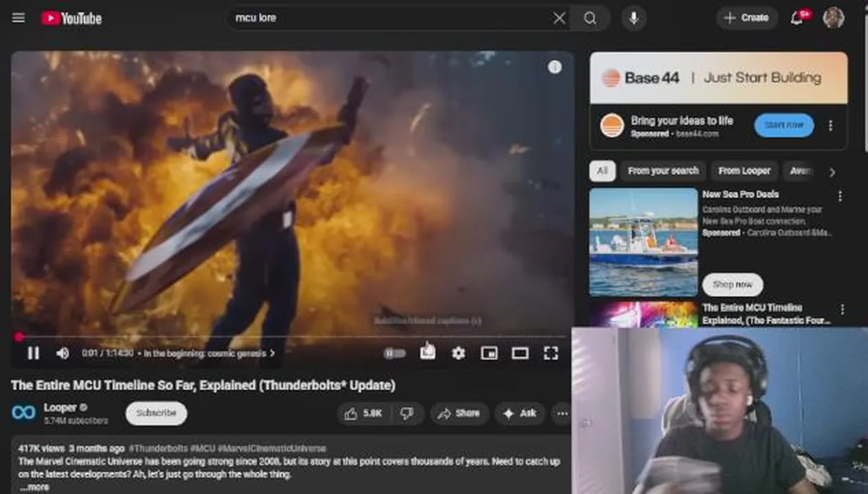Click the #MCU hashtag
This screenshot has width=868, height=494.
pos(202,449)
